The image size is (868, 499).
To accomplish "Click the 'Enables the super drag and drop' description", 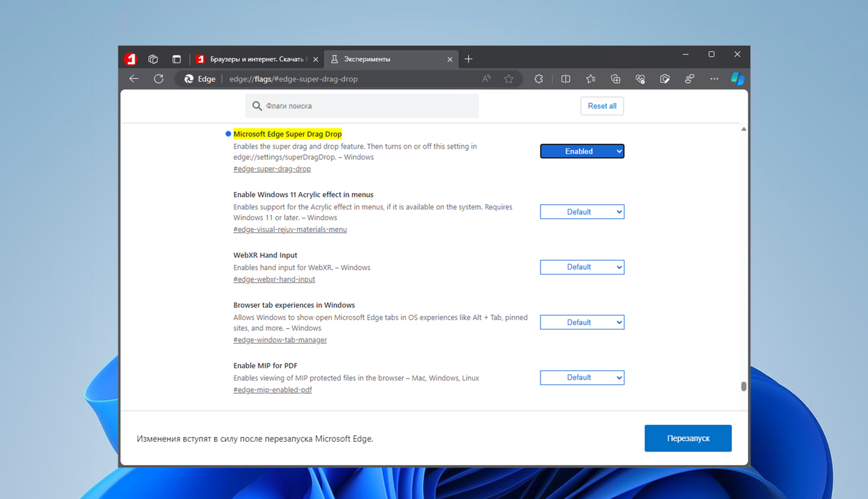I will 355,152.
